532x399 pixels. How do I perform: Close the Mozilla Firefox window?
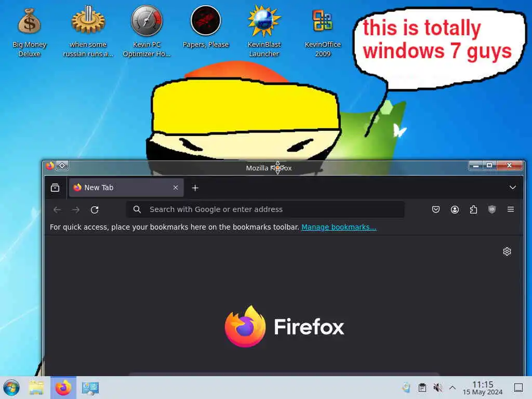(x=509, y=166)
